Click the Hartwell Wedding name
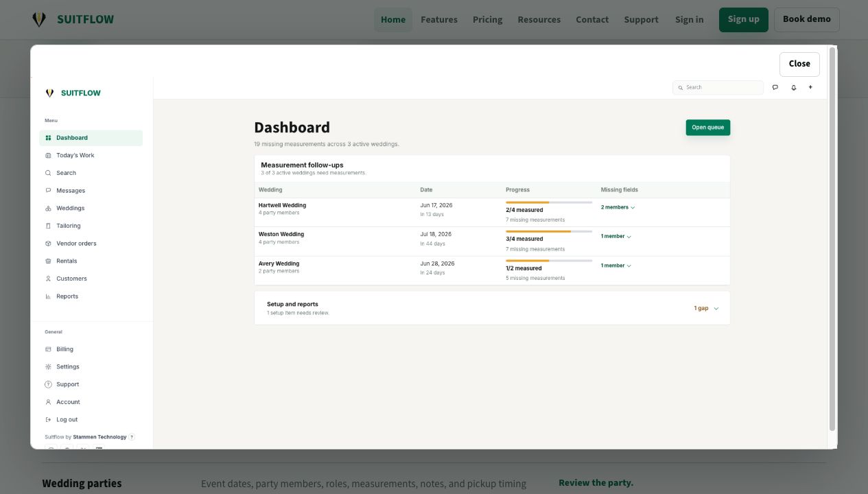 tap(282, 205)
